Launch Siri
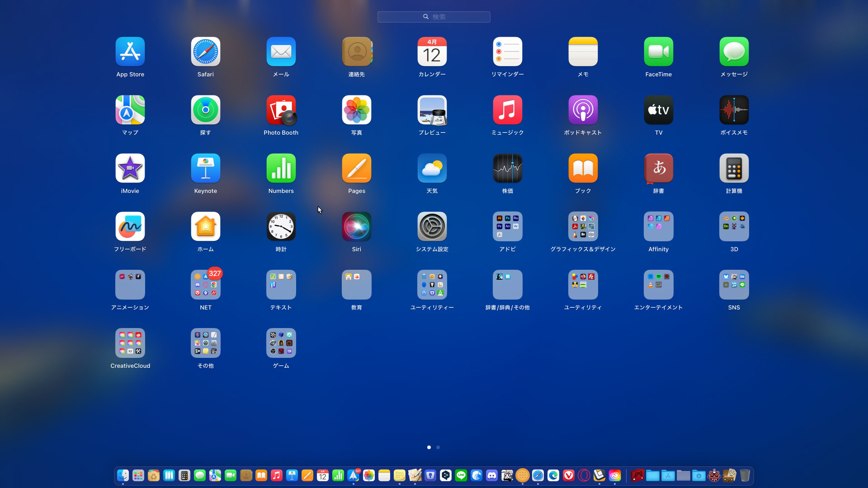The height and width of the screenshot is (488, 868). pyautogui.click(x=357, y=226)
